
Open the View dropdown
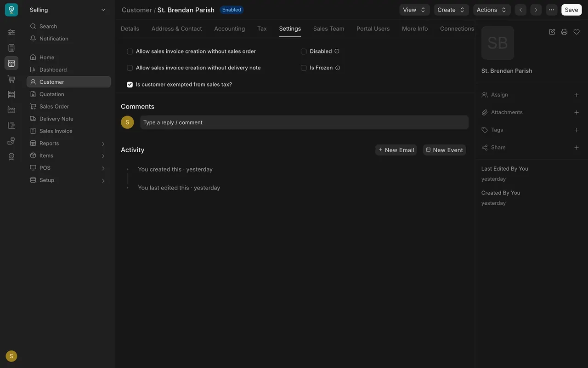(x=414, y=10)
